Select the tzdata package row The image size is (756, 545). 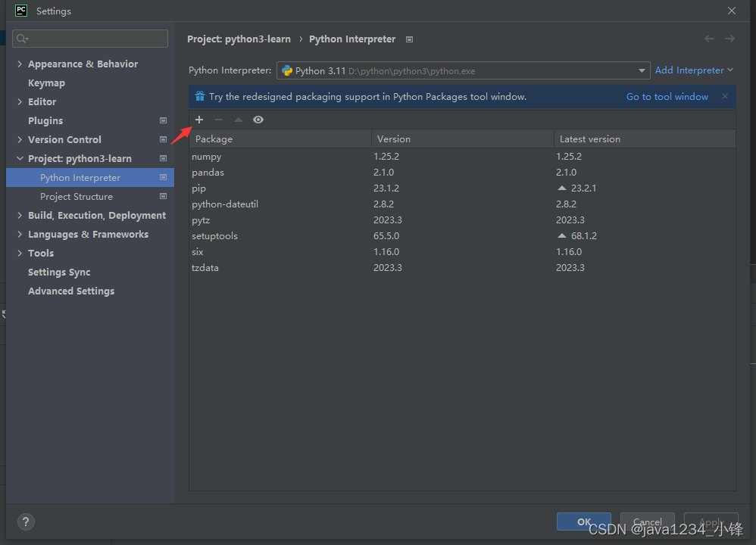[x=462, y=267]
